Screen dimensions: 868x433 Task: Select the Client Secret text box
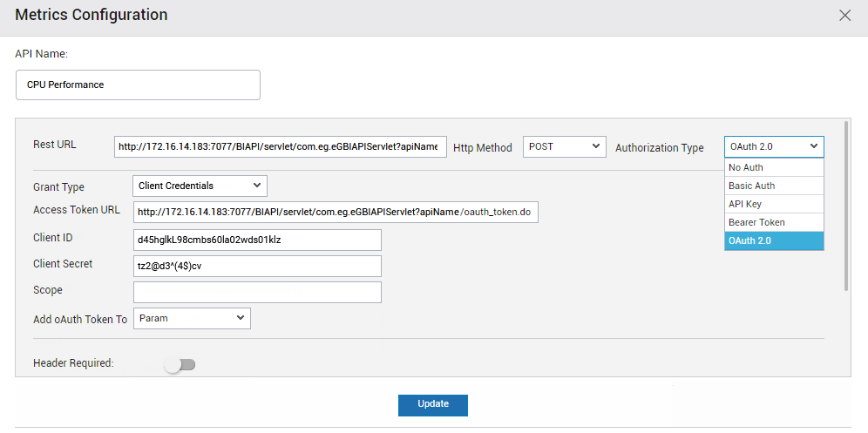257,266
